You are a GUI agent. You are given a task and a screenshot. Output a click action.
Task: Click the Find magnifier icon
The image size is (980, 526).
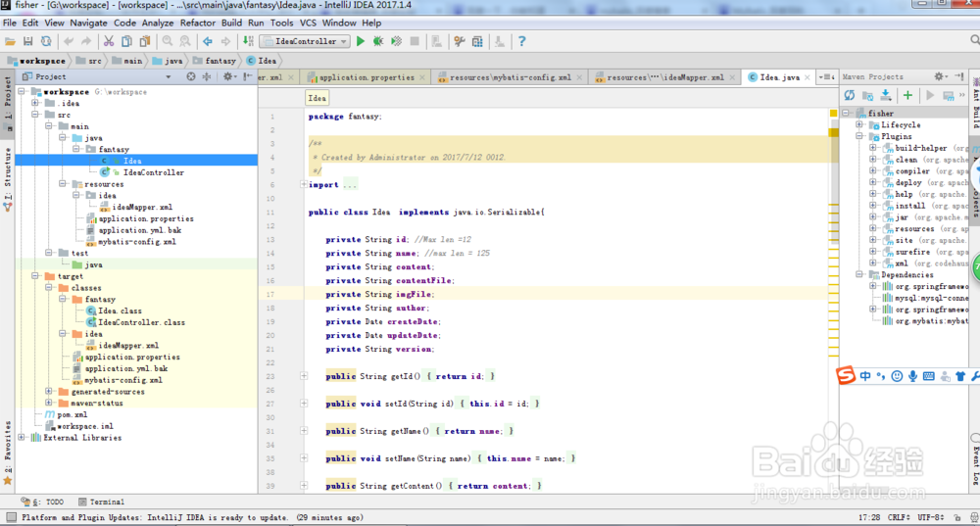tap(168, 42)
